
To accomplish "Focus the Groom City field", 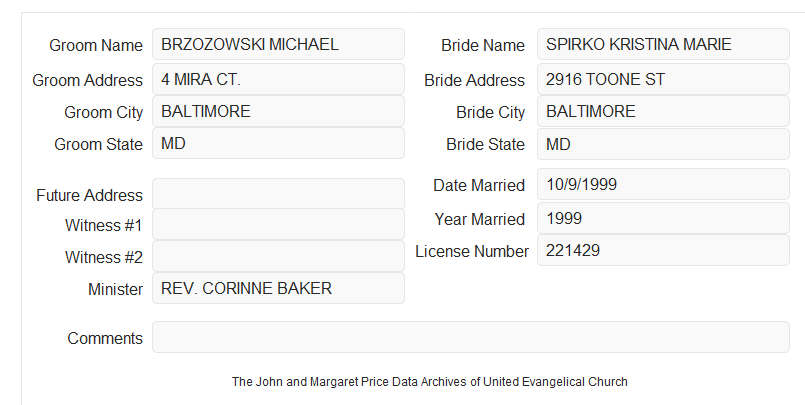I will (278, 111).
